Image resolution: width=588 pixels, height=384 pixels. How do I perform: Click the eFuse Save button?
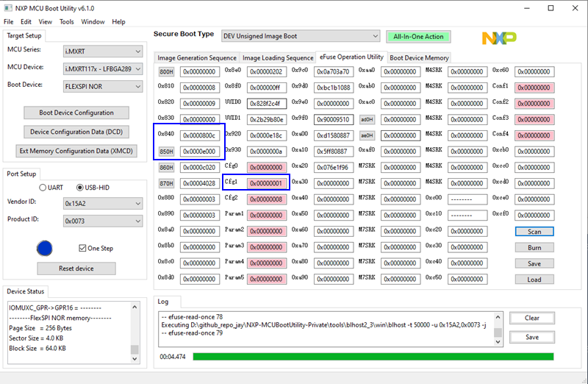pyautogui.click(x=534, y=263)
